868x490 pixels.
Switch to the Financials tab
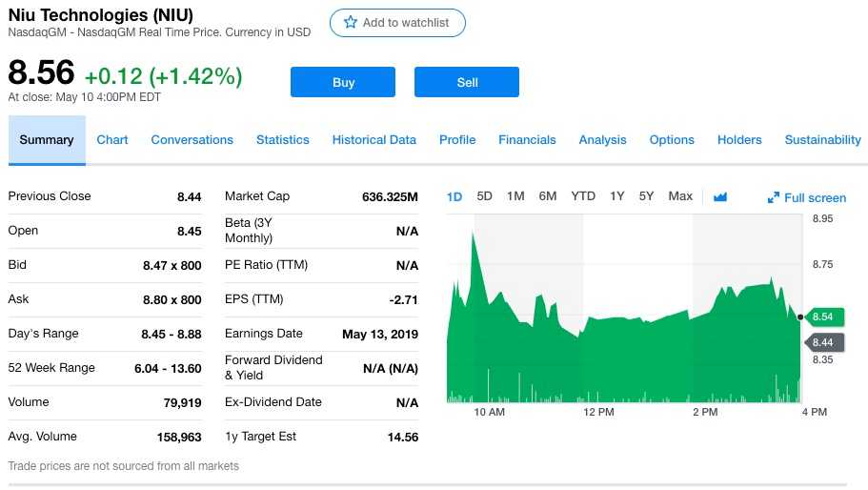pos(527,140)
